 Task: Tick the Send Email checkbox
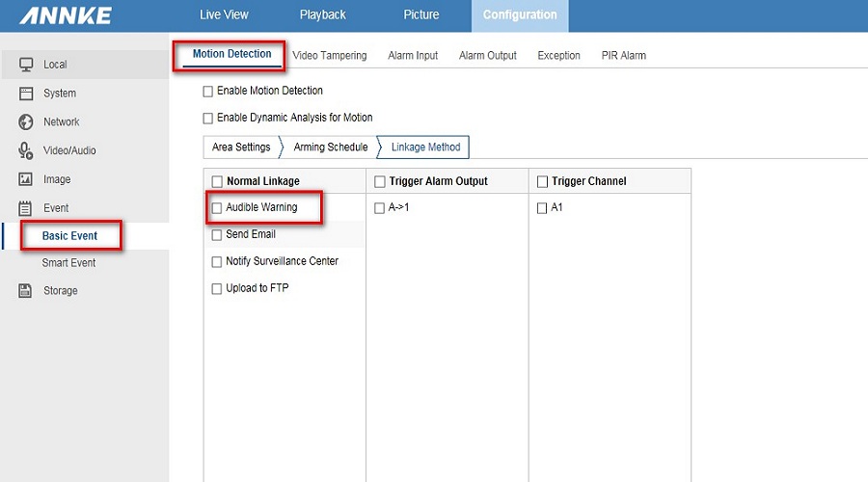pos(216,234)
